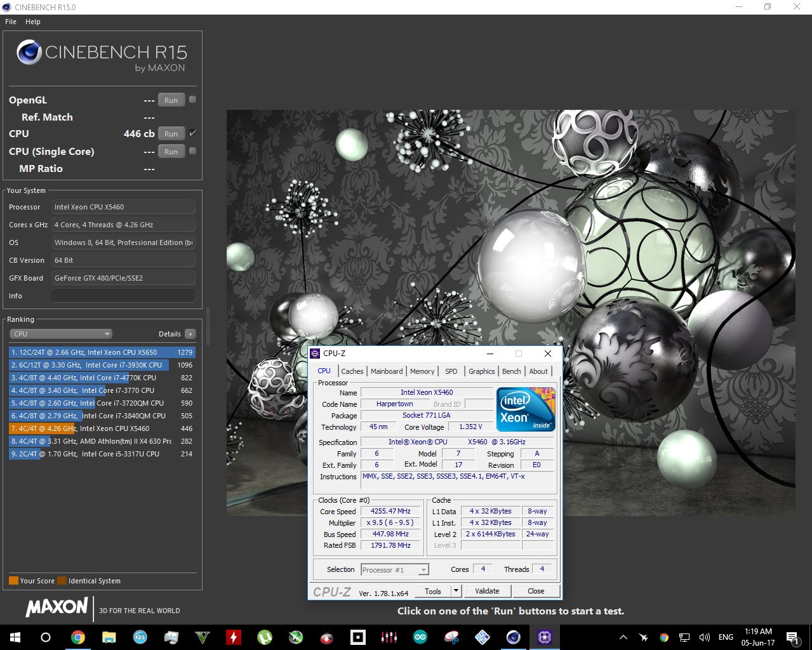Open uTorrent from the taskbar

click(x=264, y=637)
